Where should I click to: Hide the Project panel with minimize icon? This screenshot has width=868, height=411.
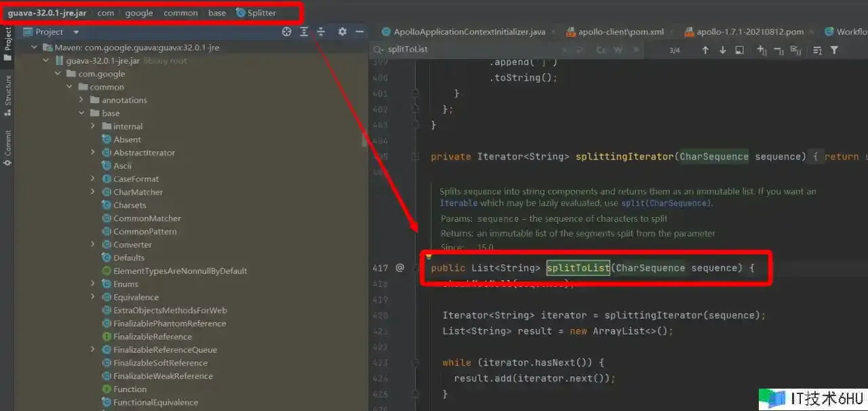pos(360,32)
